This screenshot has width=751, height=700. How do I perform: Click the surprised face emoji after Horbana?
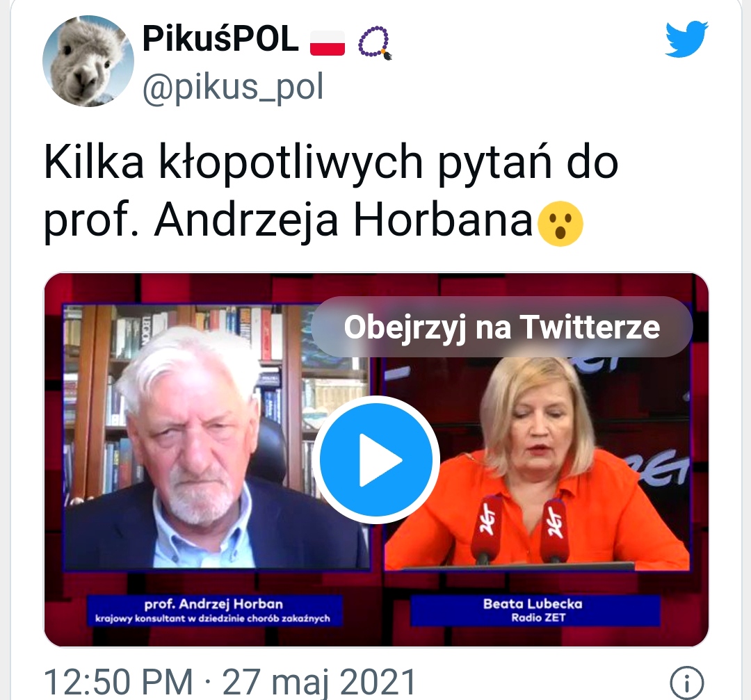point(560,224)
